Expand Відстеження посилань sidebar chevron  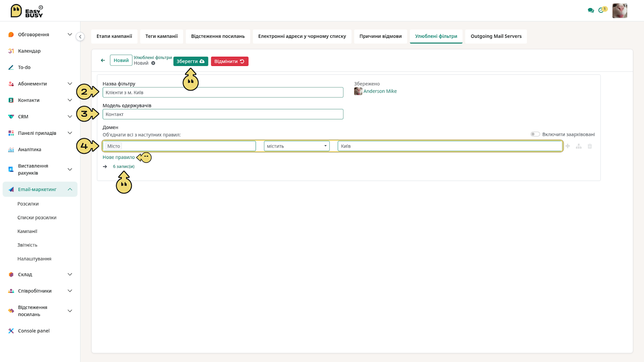(70, 311)
